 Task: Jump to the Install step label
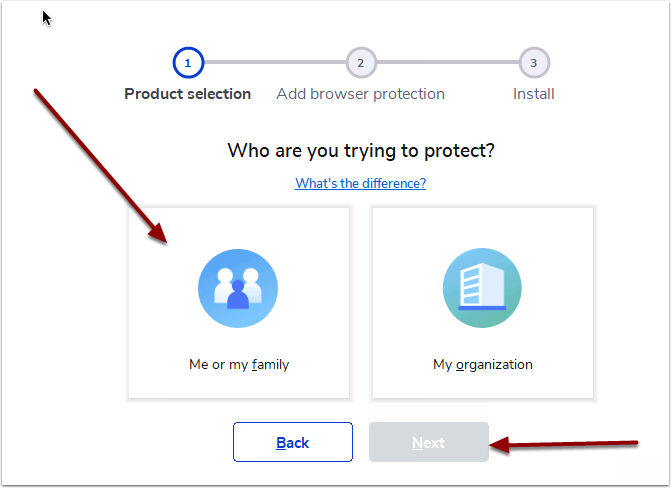point(534,94)
